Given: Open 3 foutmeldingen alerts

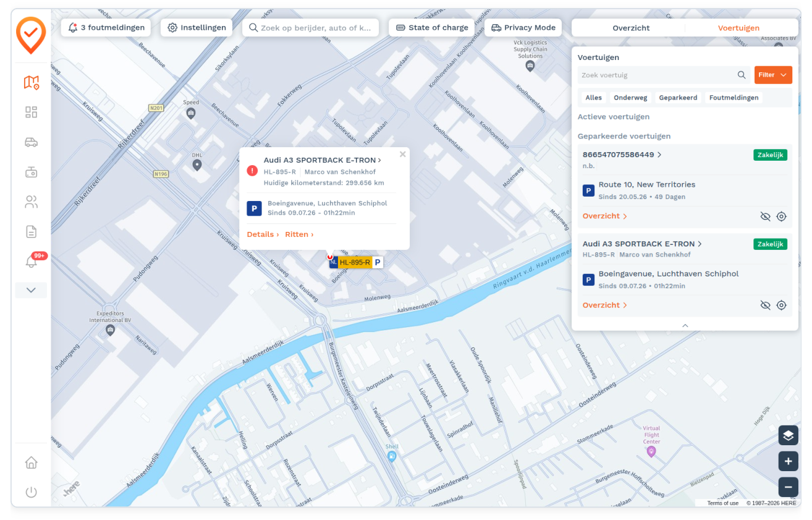Looking at the screenshot, I should pyautogui.click(x=107, y=28).
